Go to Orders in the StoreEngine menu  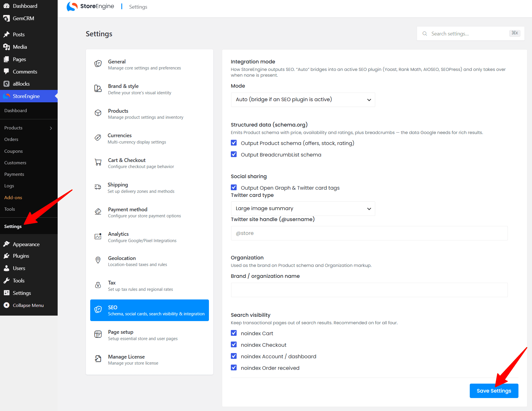tap(11, 139)
